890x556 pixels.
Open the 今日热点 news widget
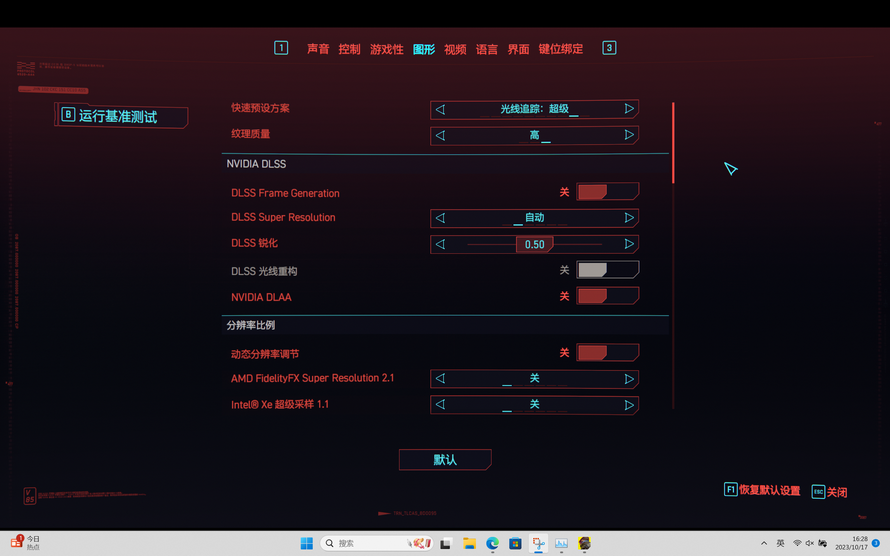tap(26, 543)
